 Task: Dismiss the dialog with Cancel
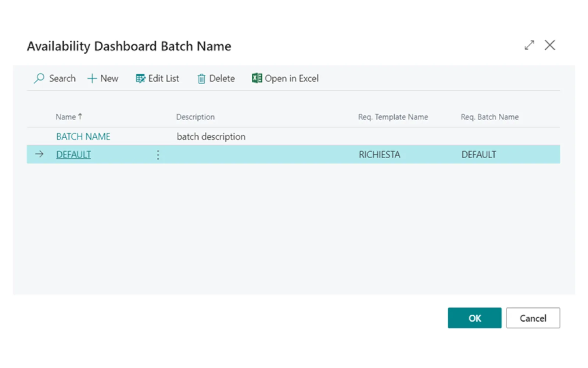click(x=533, y=318)
